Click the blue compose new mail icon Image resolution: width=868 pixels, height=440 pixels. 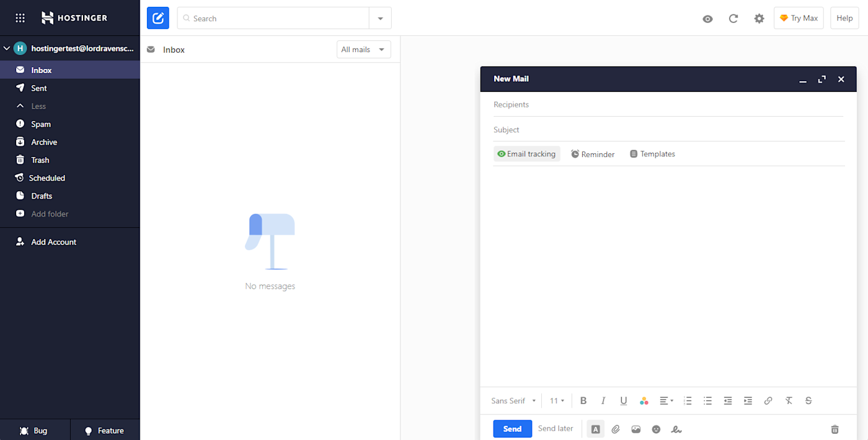coord(158,18)
